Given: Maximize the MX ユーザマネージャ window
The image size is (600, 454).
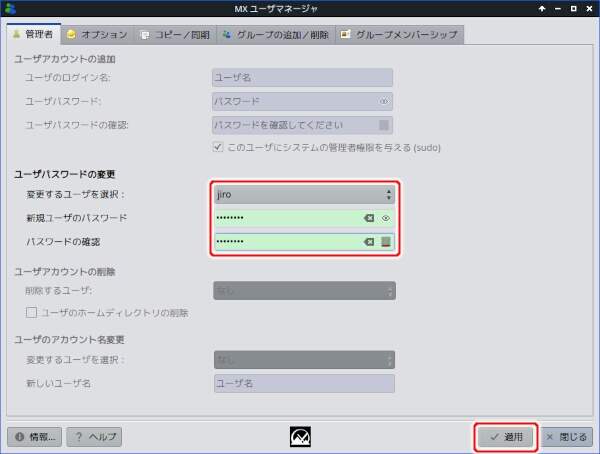Looking at the screenshot, I should 574,8.
